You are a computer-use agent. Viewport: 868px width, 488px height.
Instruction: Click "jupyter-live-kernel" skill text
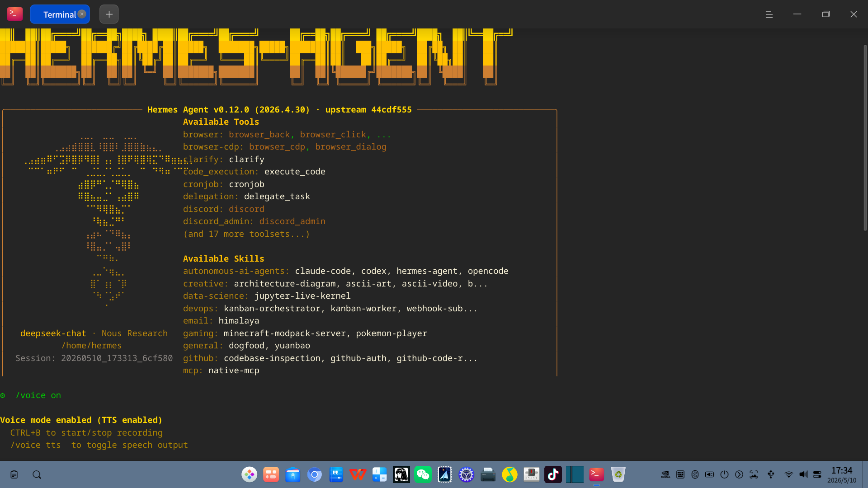click(x=302, y=296)
